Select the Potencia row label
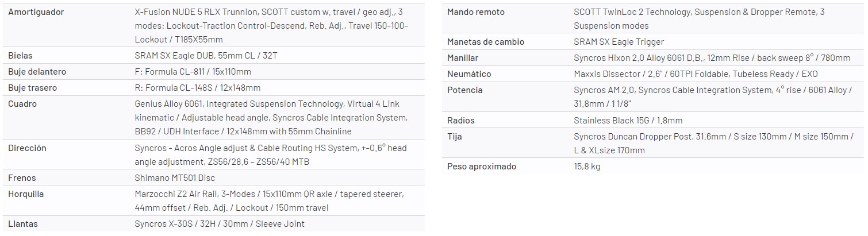Image resolution: width=868 pixels, height=236 pixels. tap(464, 90)
